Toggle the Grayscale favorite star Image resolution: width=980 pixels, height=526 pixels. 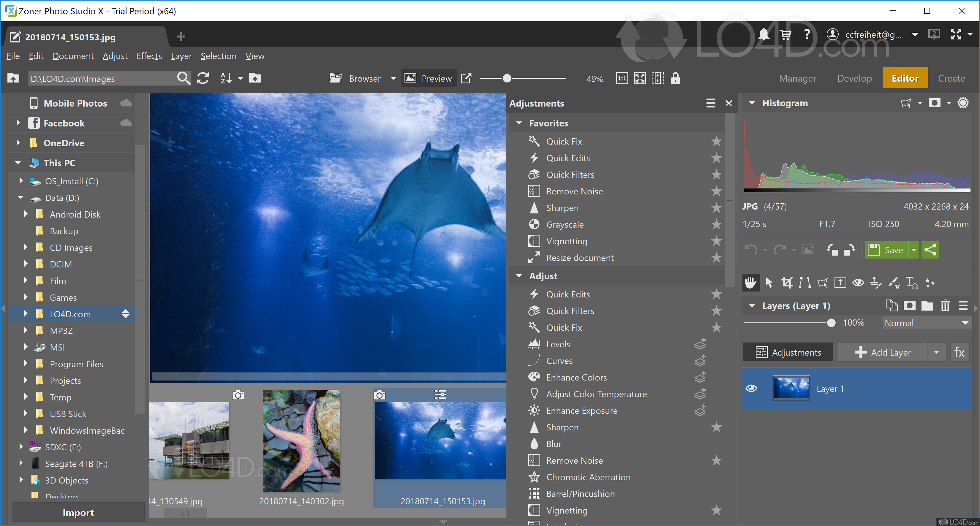[x=716, y=224]
